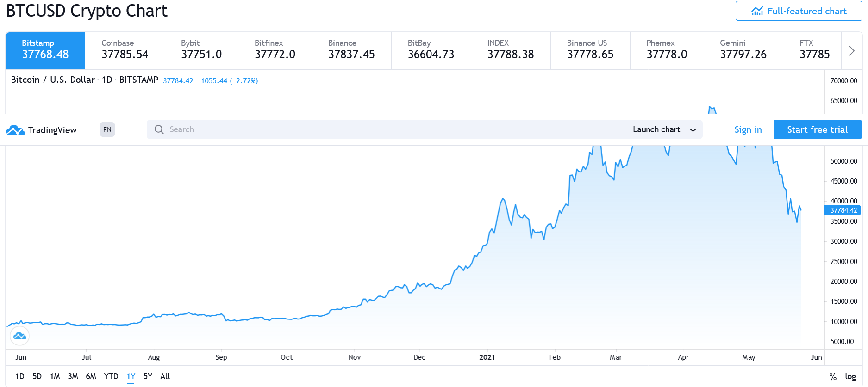Click the 10000.00 price axis label
The image size is (868, 387).
tap(843, 321)
